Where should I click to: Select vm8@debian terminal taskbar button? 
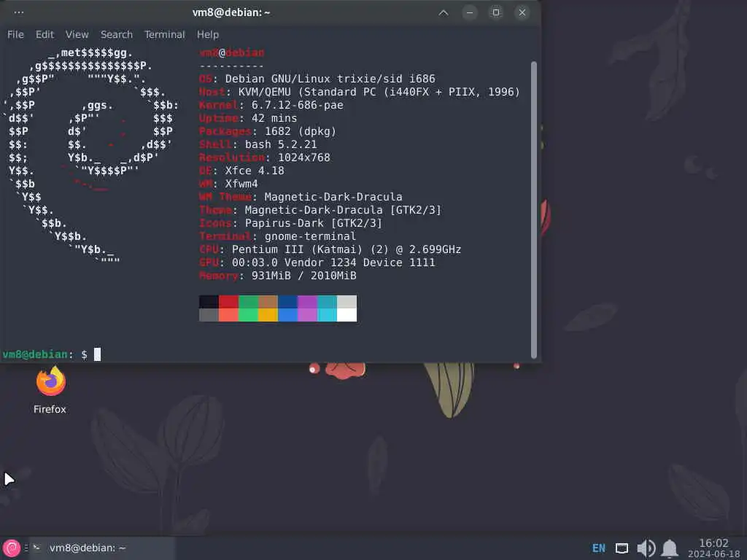tap(103, 548)
